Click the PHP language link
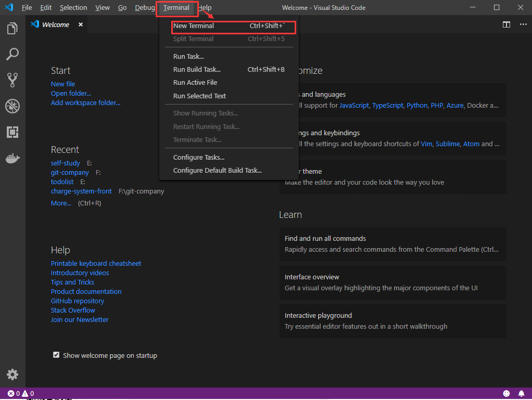Screen dimensions: 532x400 click(x=437, y=106)
